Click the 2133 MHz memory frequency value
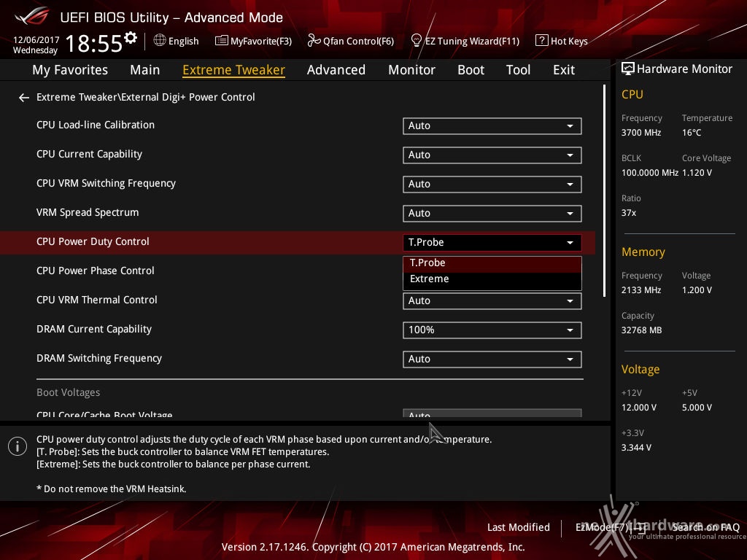 (640, 290)
